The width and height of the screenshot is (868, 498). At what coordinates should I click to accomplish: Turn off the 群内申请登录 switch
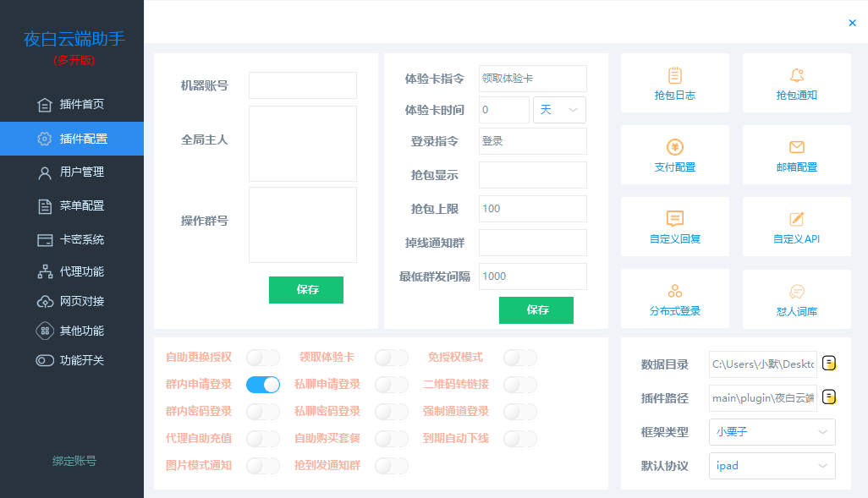(263, 385)
